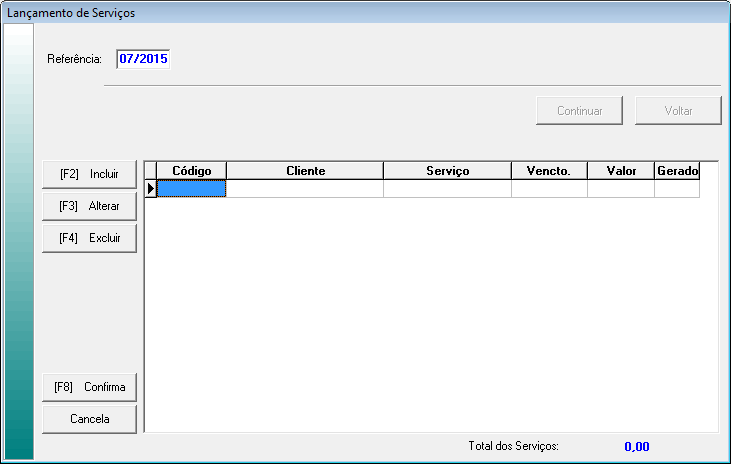Confirm with the [F8] Confirma button

click(x=89, y=387)
